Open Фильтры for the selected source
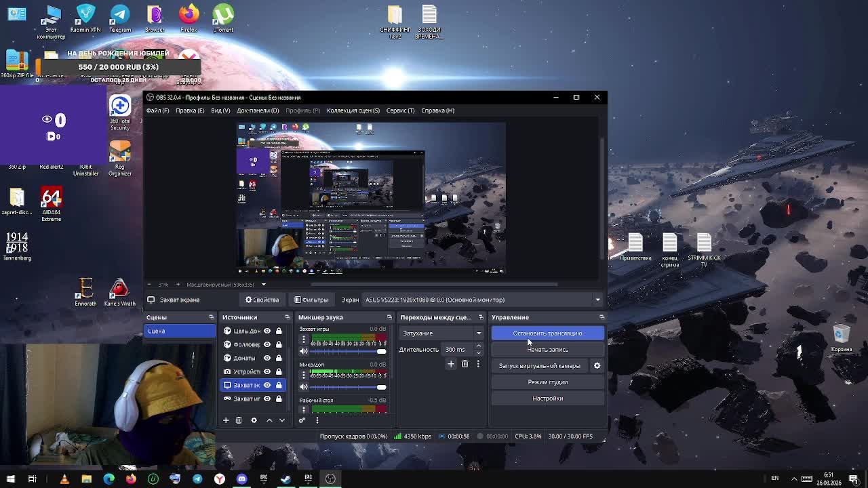 [312, 300]
